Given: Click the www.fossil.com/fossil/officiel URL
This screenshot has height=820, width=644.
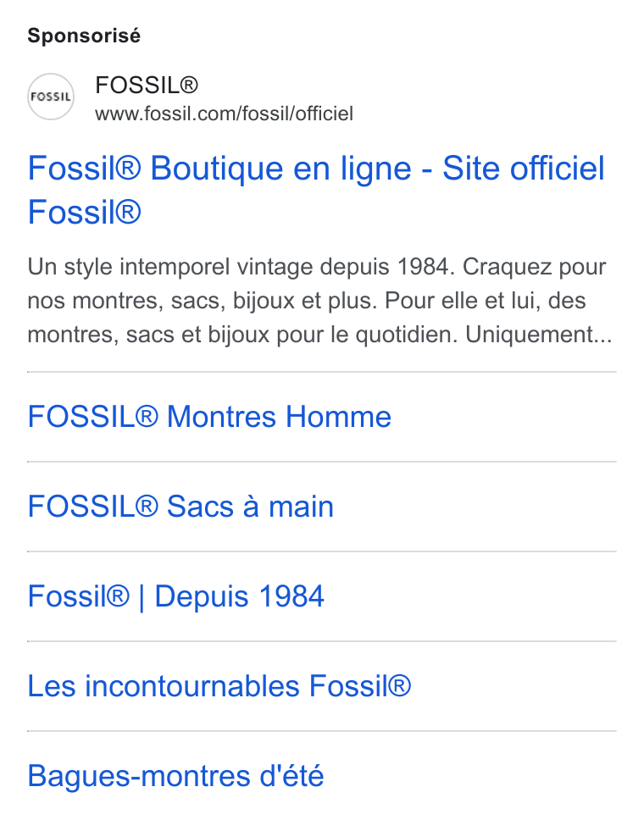Looking at the screenshot, I should coord(224,114).
